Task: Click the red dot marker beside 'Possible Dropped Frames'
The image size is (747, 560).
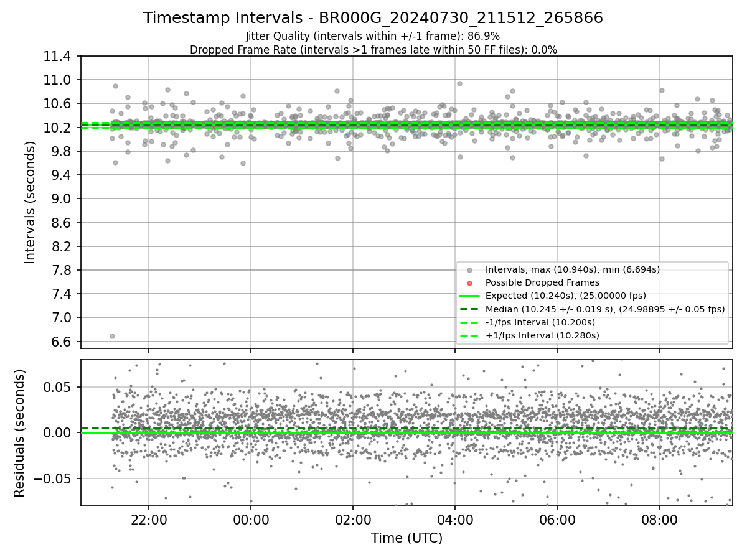Action: [x=469, y=283]
